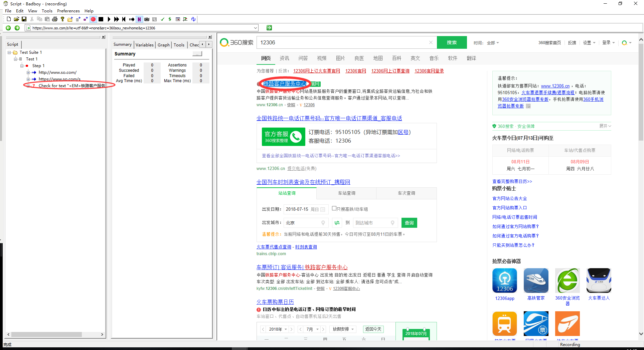Open 全国列车时刻表查询及在线预订_携程网 link
644x350 pixels.
coord(303,182)
